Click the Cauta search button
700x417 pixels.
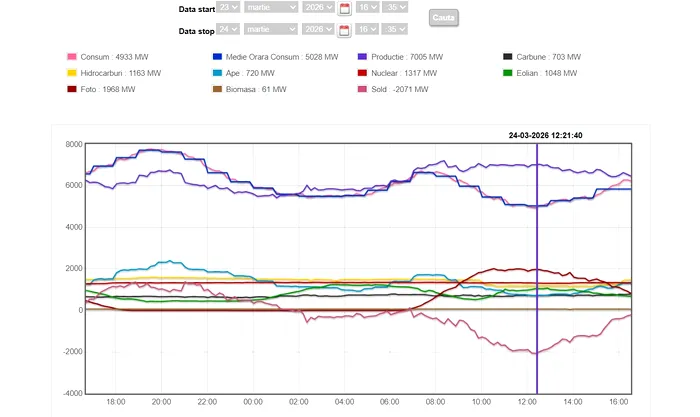(x=443, y=18)
